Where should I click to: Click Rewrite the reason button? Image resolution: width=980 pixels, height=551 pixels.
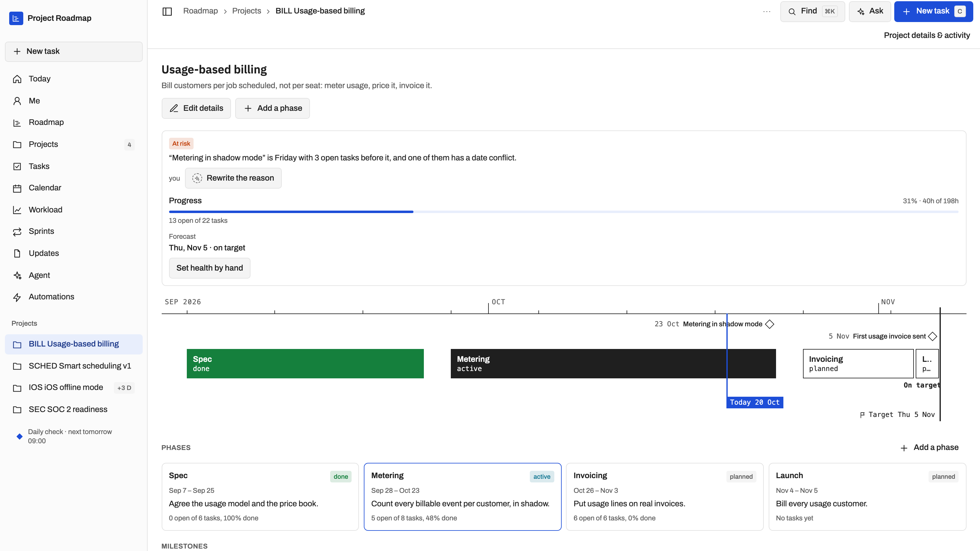point(233,178)
